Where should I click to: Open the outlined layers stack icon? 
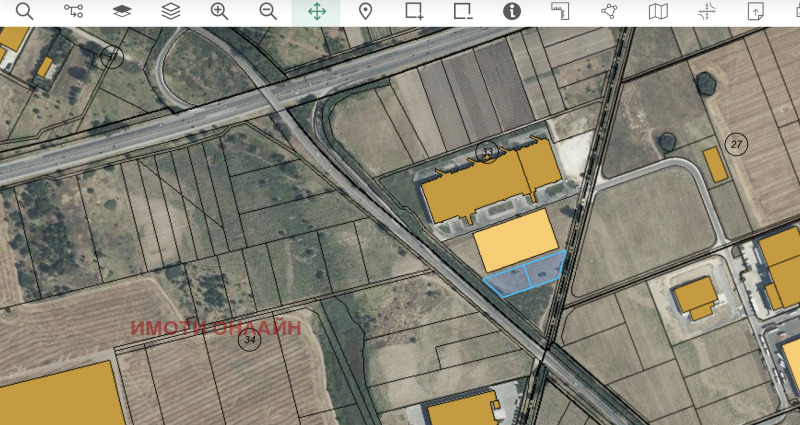tap(171, 11)
